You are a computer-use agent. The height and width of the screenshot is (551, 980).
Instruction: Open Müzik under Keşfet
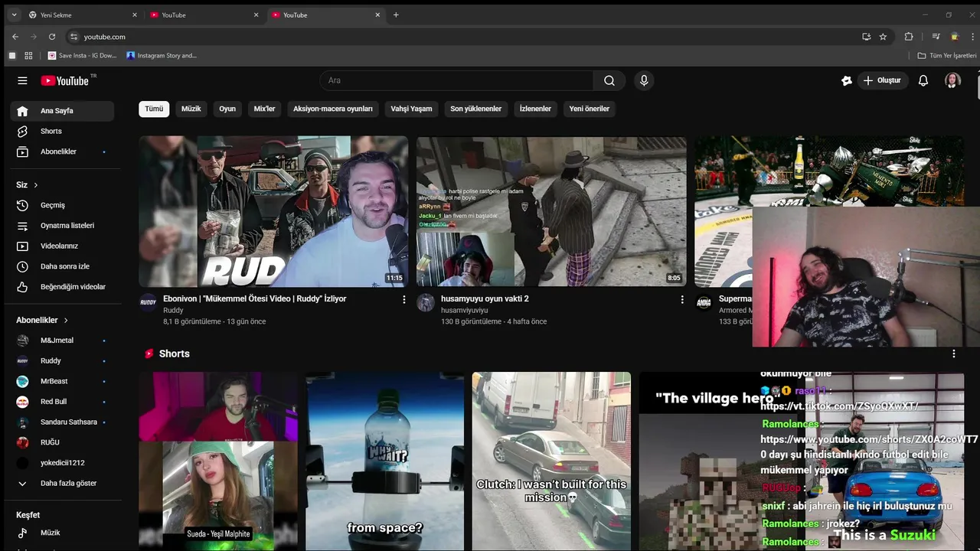[62, 533]
